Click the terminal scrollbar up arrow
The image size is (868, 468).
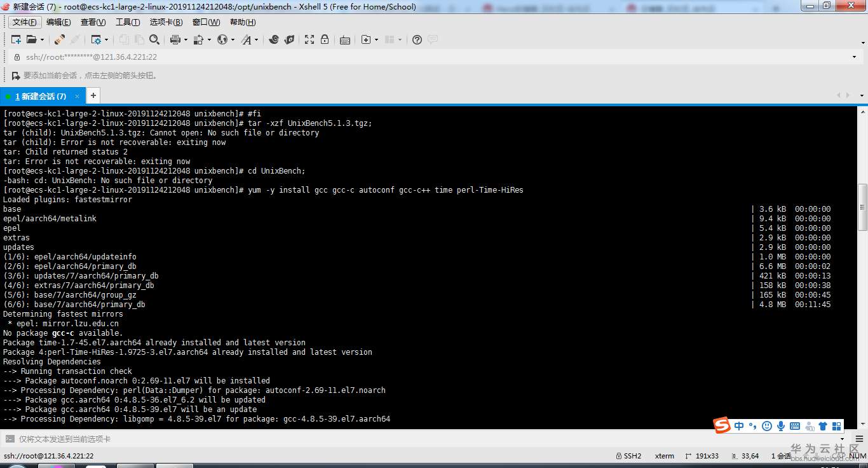point(862,111)
